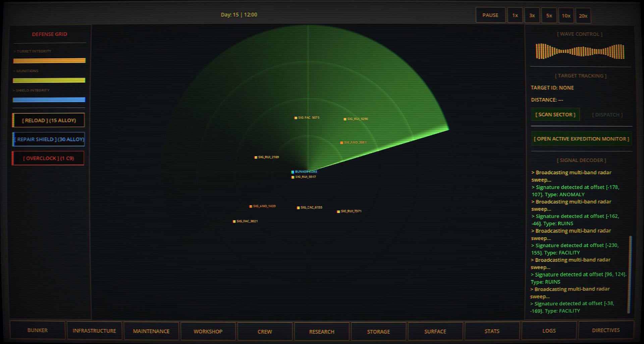The height and width of the screenshot is (344, 644).
Task: Switch to the RESEARCH tab
Action: (x=322, y=331)
